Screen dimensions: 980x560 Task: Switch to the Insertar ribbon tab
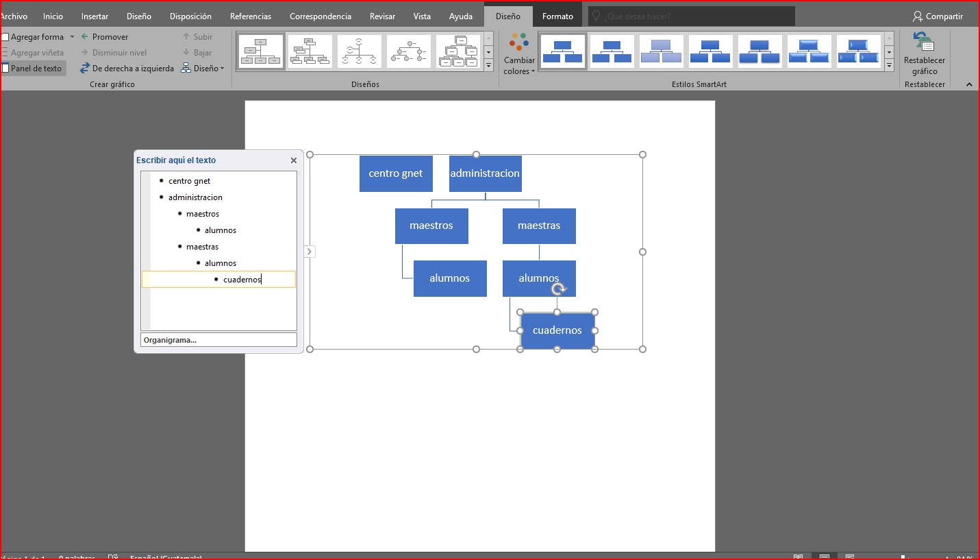point(95,16)
